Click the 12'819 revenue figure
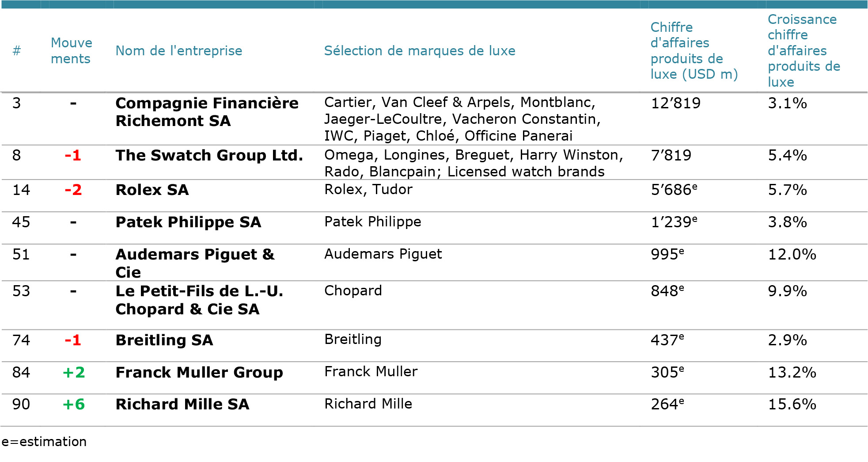This screenshot has width=868, height=462. [x=675, y=103]
